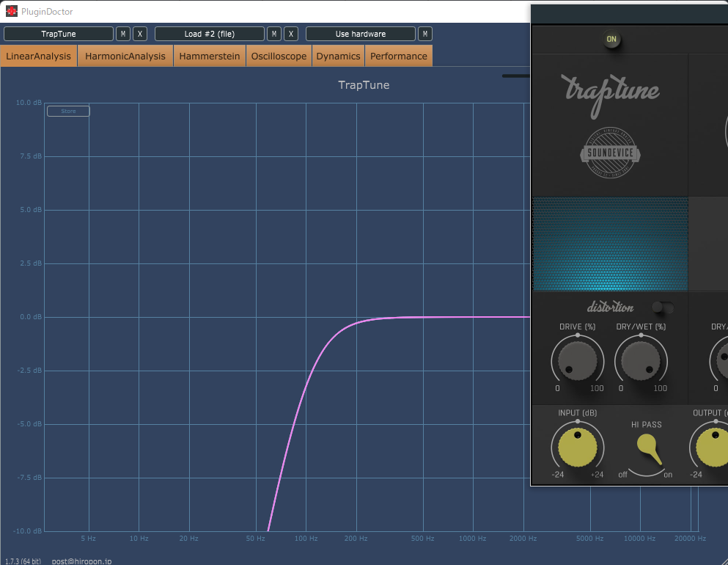This screenshot has height=565, width=728.
Task: Click the Store button on the graph
Action: pos(68,111)
